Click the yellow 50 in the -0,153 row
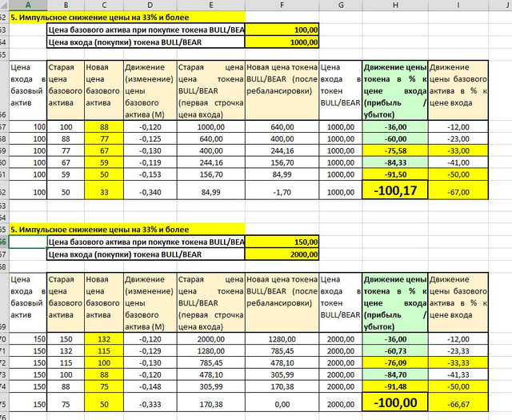This screenshot has width=512, height=420. 104,174
